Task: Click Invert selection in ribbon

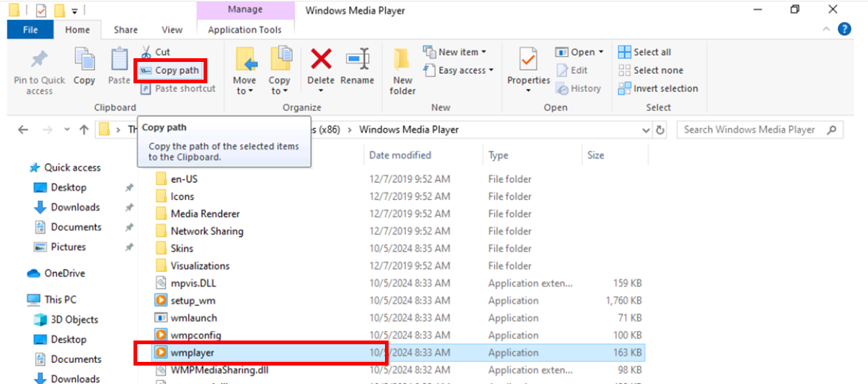Action: pos(658,88)
